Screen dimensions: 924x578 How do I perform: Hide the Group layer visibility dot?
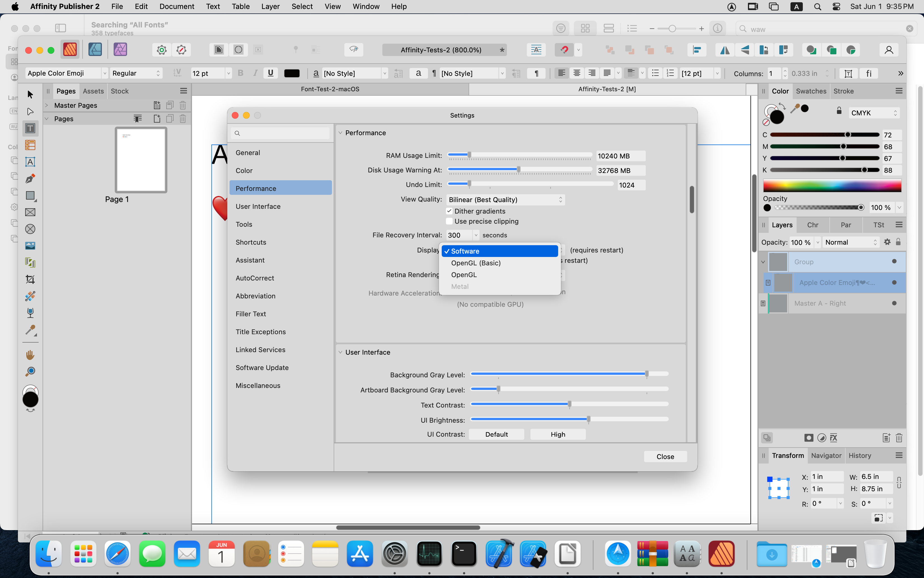coord(894,261)
